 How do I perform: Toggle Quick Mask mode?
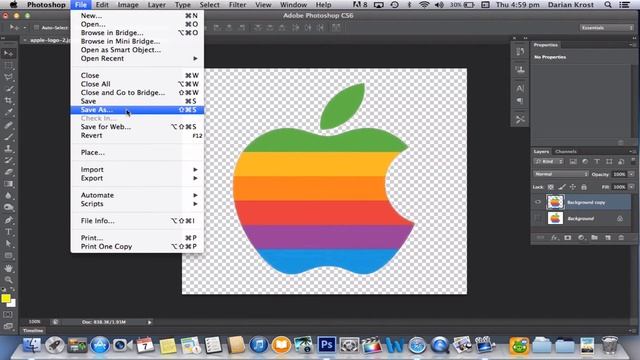pos(8,315)
